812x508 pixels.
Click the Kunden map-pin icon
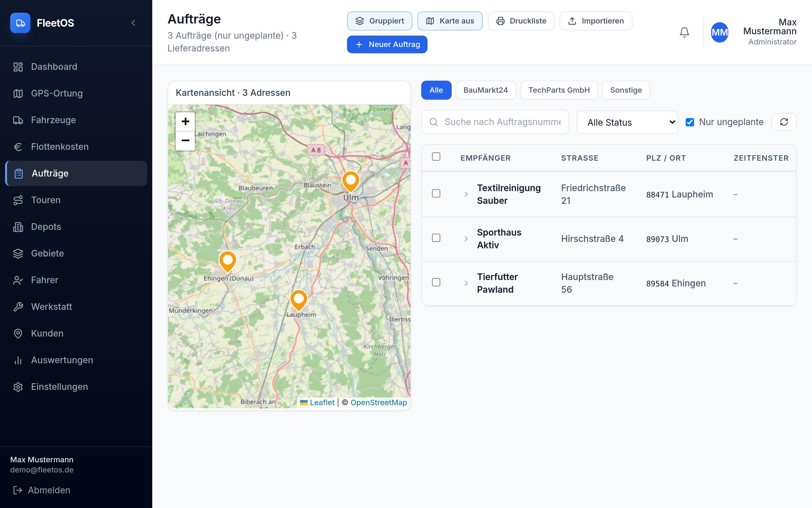click(x=18, y=333)
